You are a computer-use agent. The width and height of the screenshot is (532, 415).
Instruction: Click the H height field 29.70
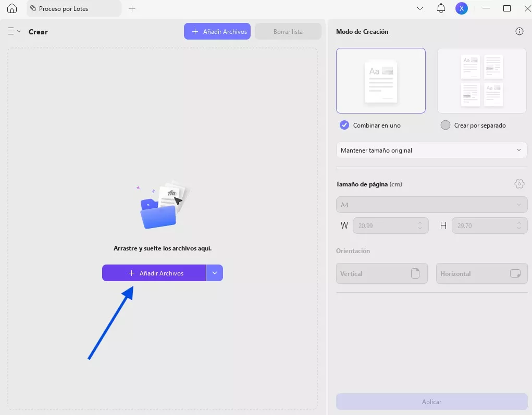point(490,225)
